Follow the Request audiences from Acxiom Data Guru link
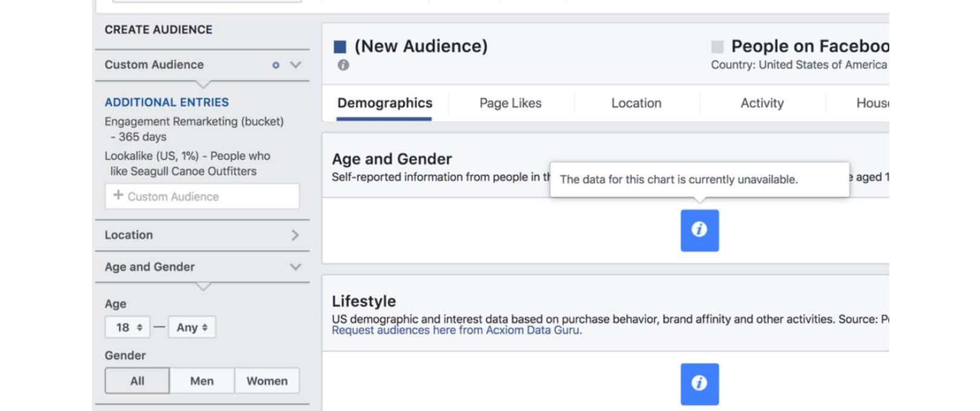This screenshot has height=411, width=980. pos(457,330)
